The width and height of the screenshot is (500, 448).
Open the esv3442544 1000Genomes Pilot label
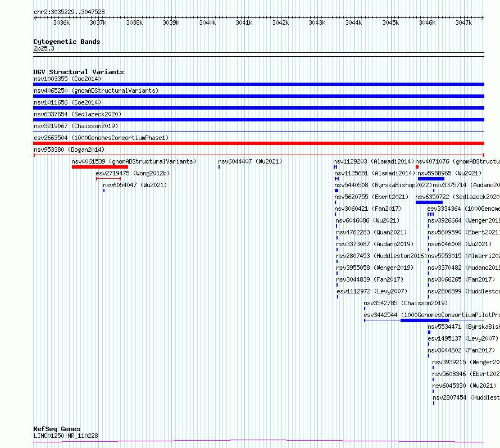(x=432, y=315)
